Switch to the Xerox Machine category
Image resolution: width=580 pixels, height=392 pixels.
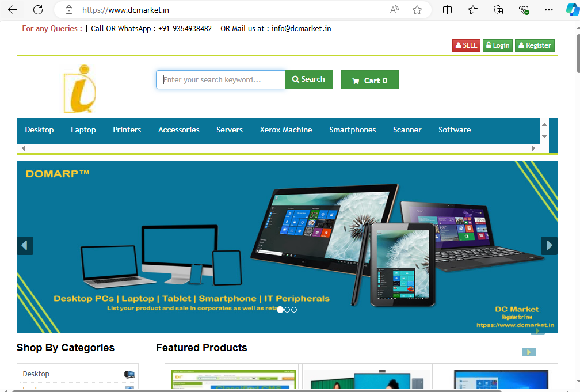pyautogui.click(x=286, y=131)
